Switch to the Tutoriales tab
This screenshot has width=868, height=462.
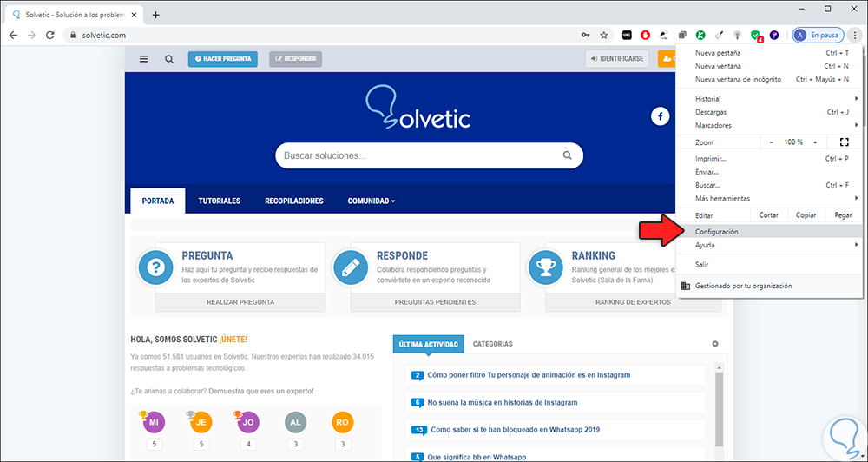(x=220, y=201)
